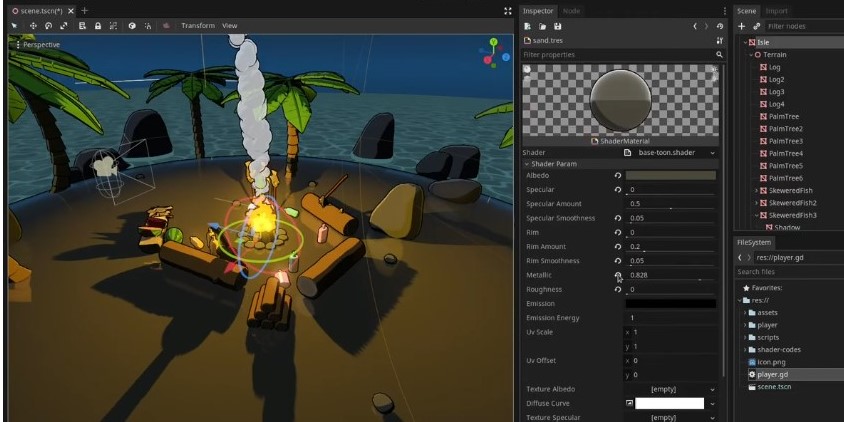Click the Uv Scale x field

pos(671,332)
